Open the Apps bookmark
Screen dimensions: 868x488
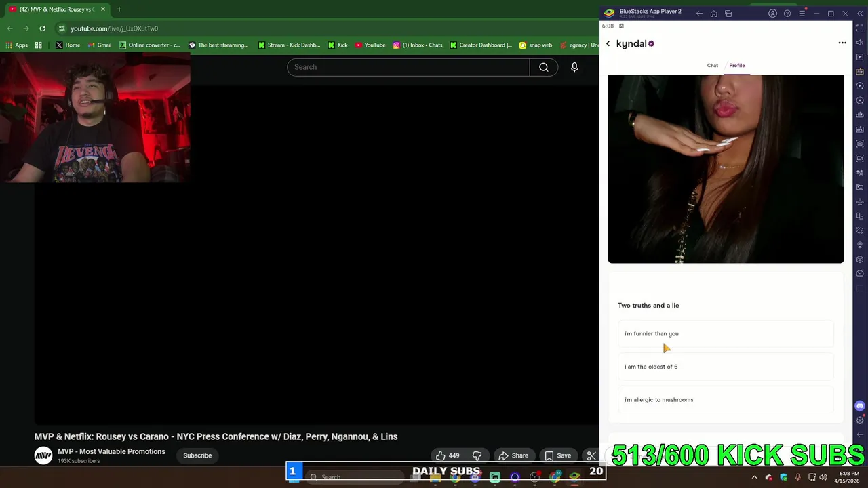coord(16,45)
